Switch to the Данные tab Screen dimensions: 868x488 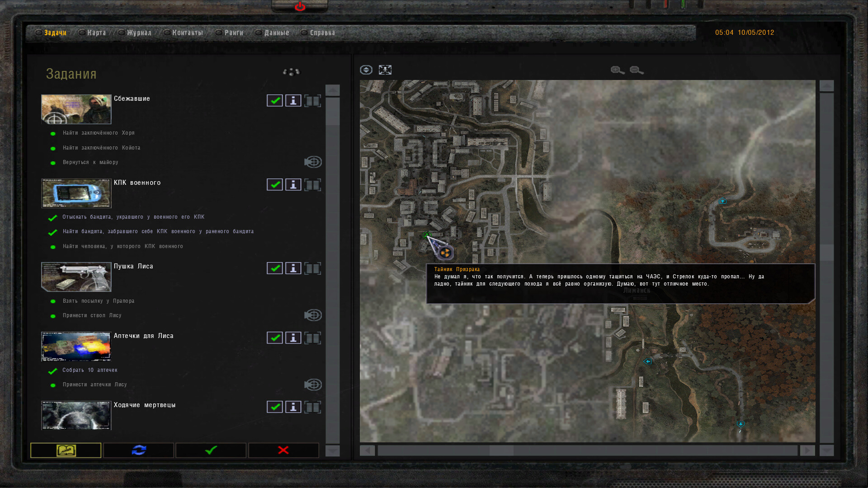pos(277,33)
